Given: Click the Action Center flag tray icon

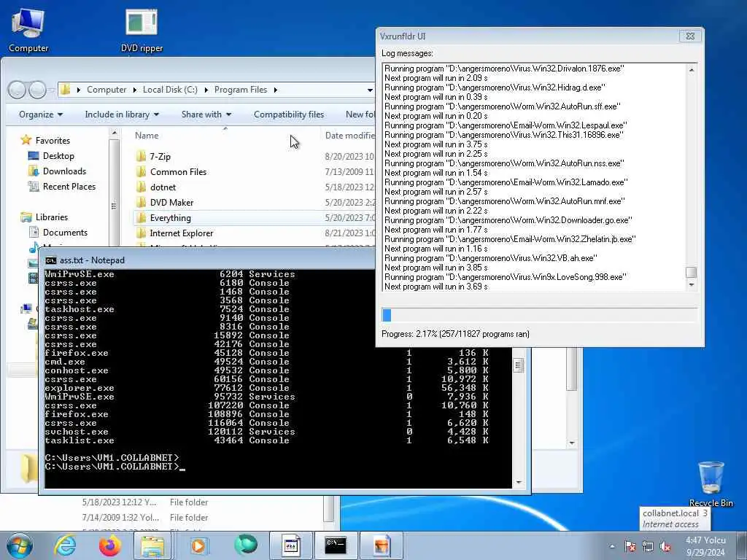Looking at the screenshot, I should (x=630, y=547).
